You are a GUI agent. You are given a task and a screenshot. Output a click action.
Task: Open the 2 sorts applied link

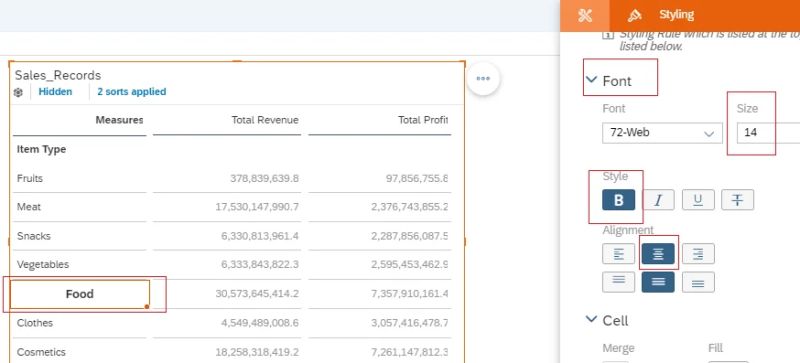pos(132,92)
